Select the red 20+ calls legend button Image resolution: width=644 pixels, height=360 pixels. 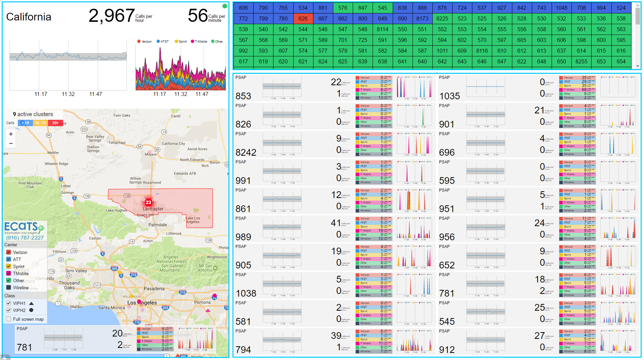[x=56, y=123]
